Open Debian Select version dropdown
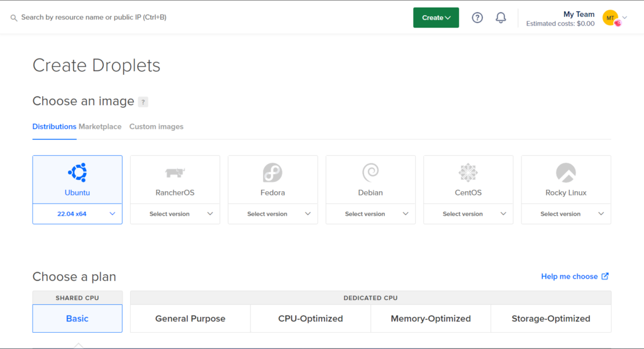This screenshot has height=349, width=644. [370, 214]
